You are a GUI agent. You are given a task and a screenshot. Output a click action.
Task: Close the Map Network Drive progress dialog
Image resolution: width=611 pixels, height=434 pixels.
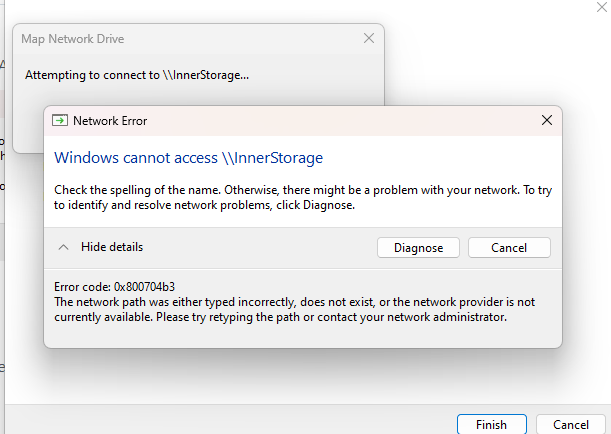point(369,39)
